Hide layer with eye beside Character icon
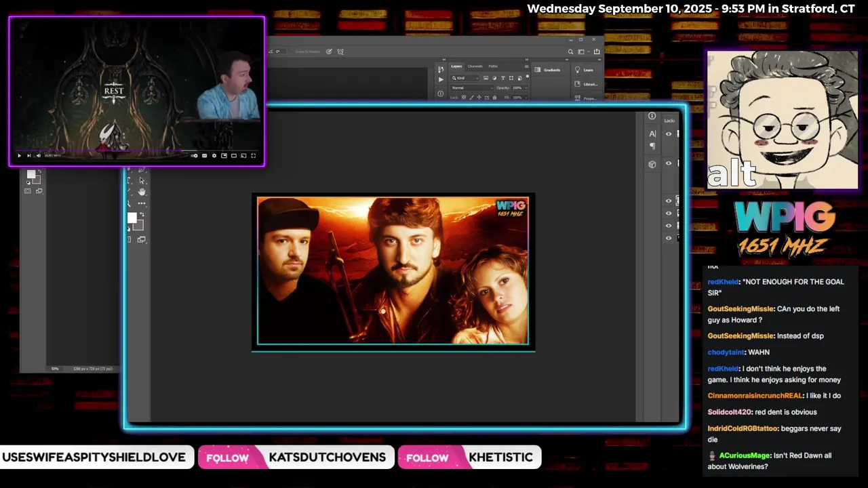The image size is (868, 488). [x=669, y=134]
